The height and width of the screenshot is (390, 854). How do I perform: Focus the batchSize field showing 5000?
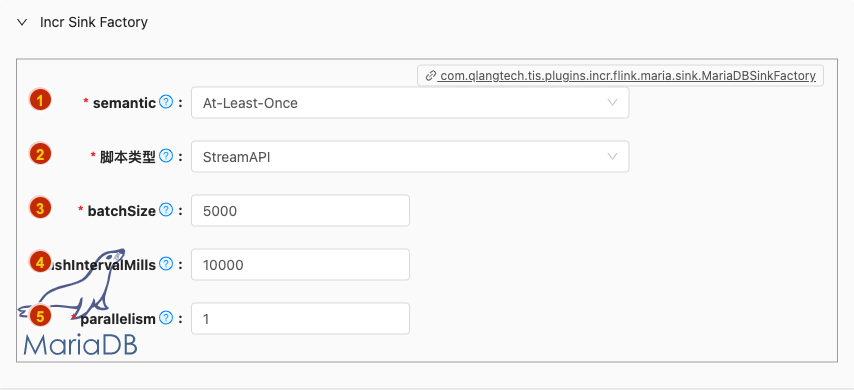(x=300, y=211)
